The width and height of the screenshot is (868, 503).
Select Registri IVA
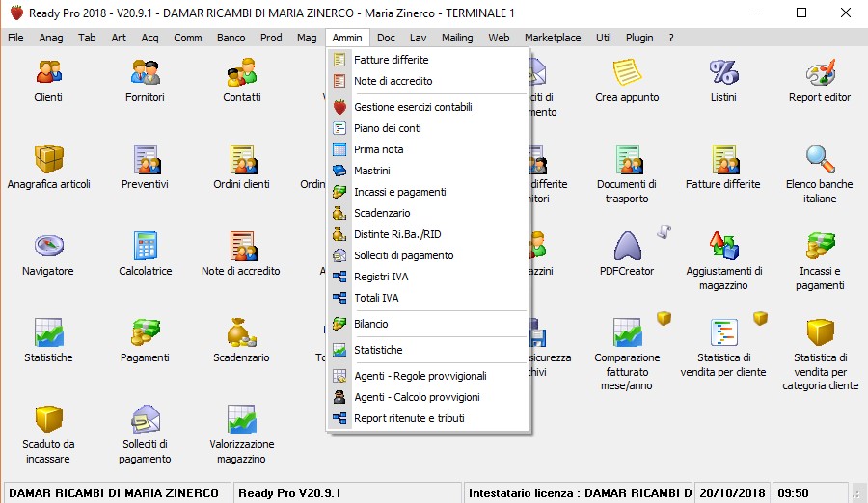point(428,277)
